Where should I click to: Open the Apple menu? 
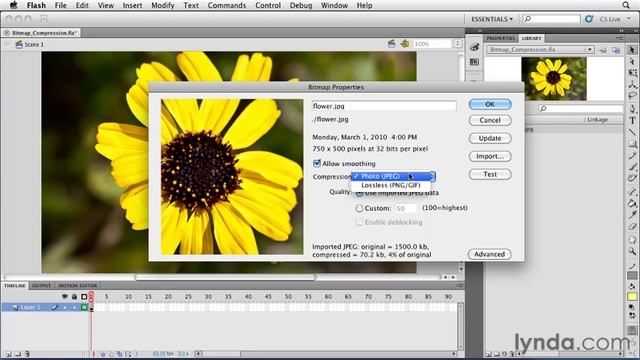[13, 5]
